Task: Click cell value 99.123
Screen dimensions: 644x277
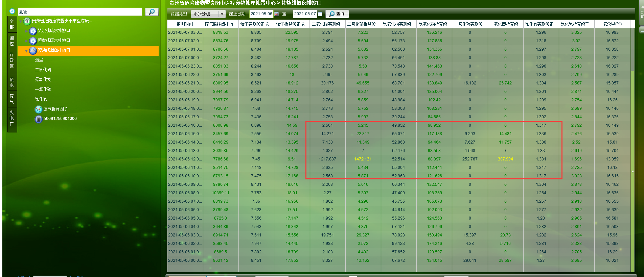Action: click(x=398, y=244)
